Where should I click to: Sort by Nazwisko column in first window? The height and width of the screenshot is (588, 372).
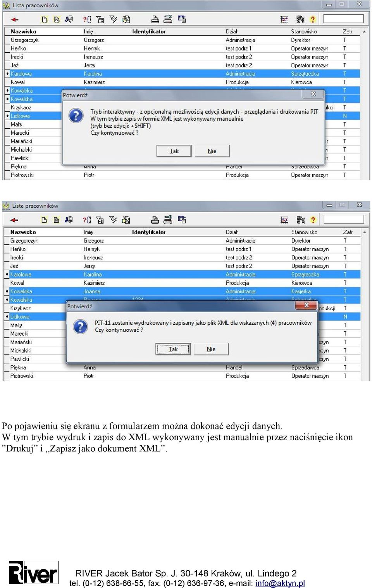(x=24, y=31)
